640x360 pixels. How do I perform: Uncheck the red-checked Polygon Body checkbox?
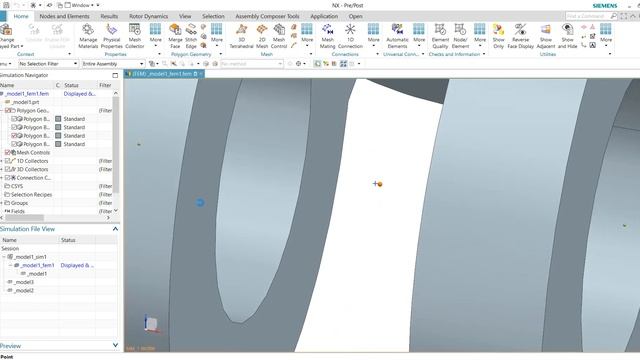[x=15, y=136]
